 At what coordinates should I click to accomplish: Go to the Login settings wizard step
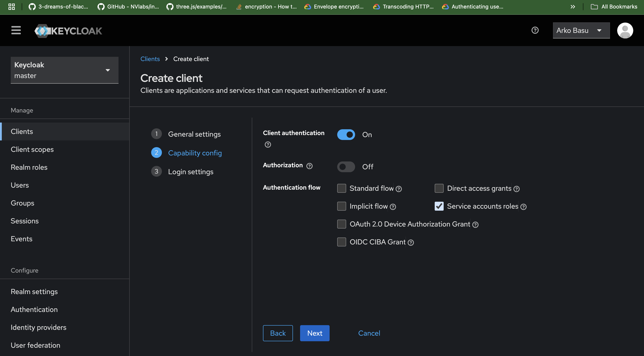click(x=191, y=172)
